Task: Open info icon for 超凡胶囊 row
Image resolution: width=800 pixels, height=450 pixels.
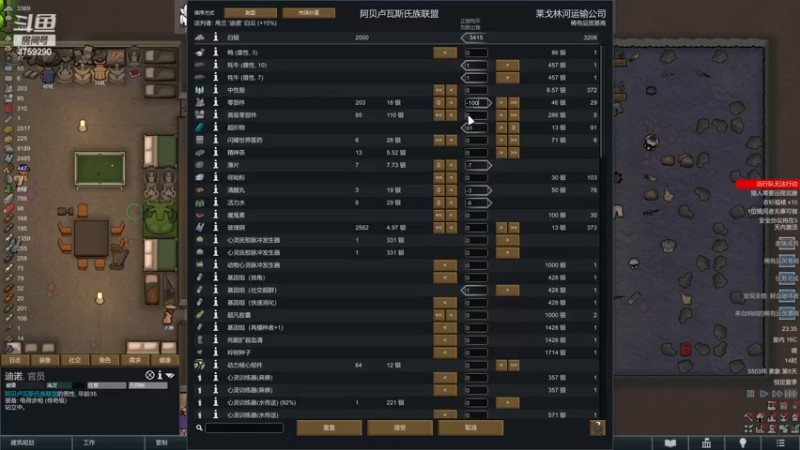Action: 215,315
